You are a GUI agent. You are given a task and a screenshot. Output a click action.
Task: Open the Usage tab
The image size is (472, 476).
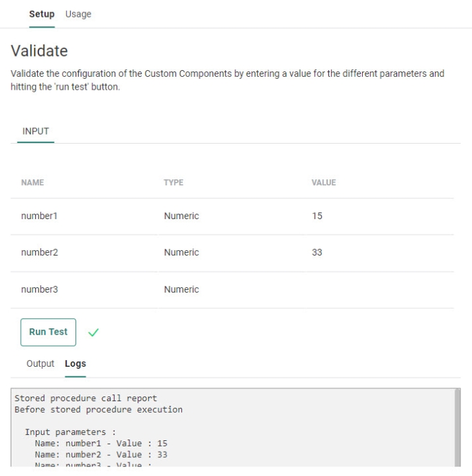78,14
